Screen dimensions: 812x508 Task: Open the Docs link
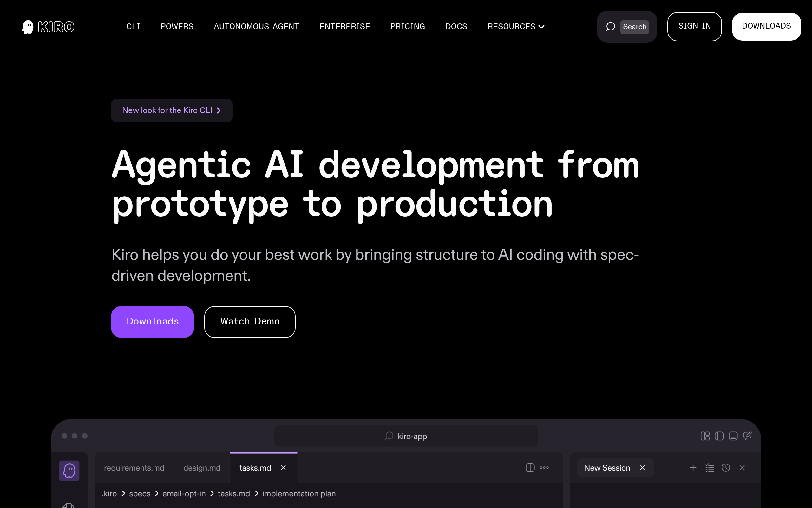coord(456,27)
